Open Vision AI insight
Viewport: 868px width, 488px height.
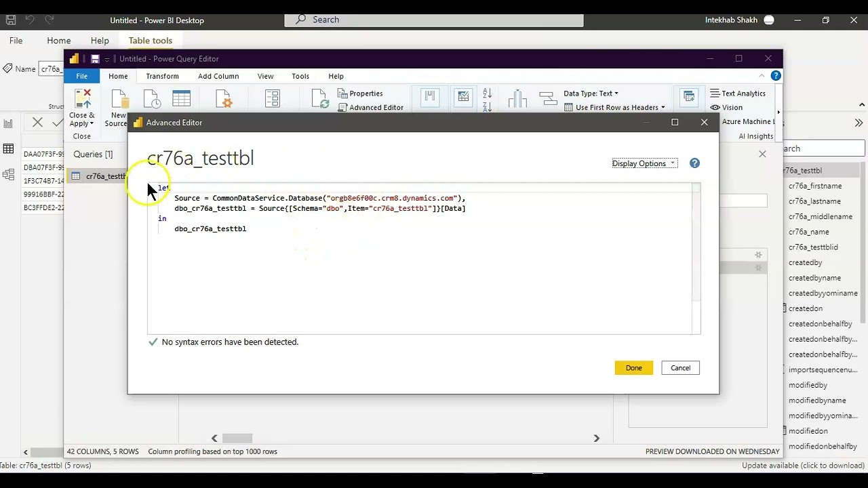(726, 107)
